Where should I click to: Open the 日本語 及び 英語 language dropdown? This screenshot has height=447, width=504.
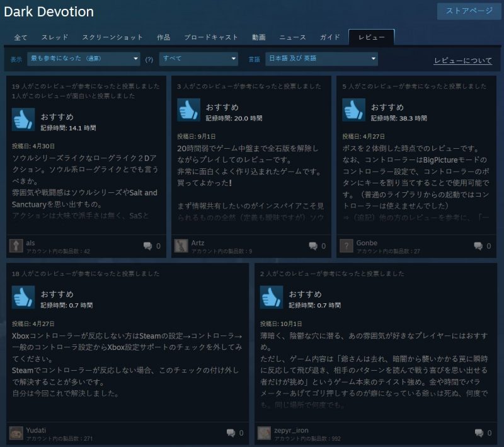321,59
